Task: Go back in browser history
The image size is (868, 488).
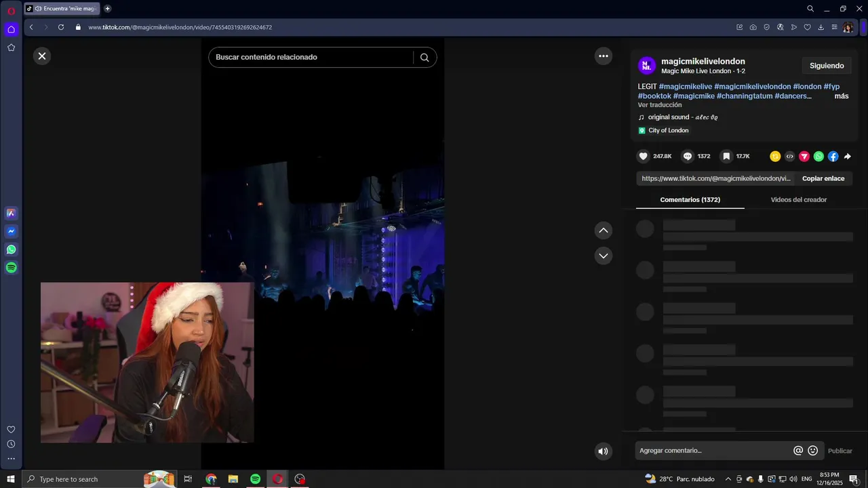Action: pos(31,27)
